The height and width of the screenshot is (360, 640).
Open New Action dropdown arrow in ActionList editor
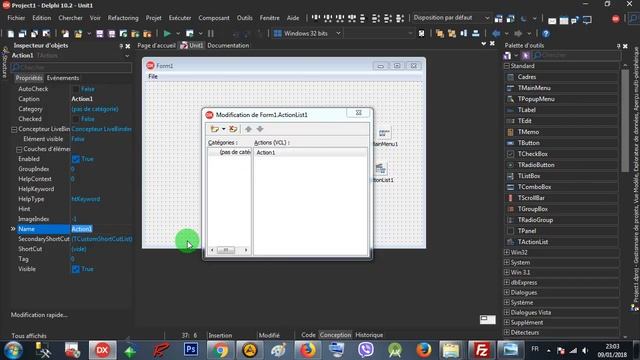[x=223, y=129]
